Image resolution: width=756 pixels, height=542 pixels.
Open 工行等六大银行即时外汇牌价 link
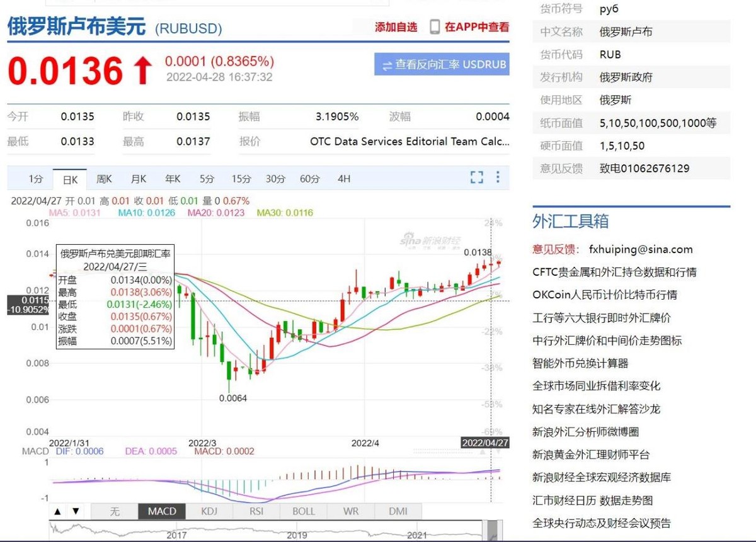tap(602, 318)
